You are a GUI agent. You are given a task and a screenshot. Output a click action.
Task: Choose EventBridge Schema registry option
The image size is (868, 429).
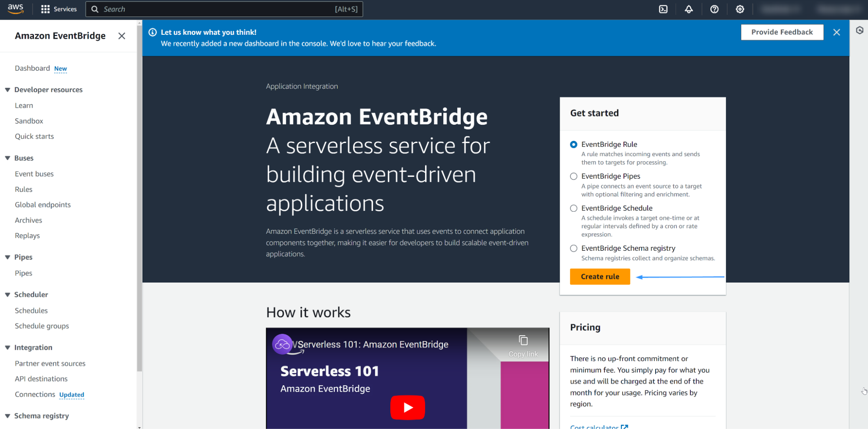click(574, 248)
